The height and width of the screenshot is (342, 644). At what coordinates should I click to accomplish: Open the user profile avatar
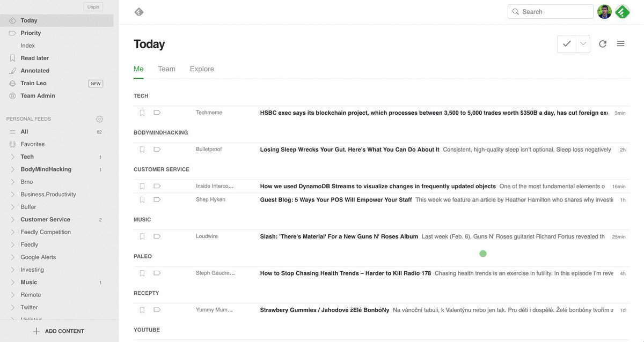point(604,12)
